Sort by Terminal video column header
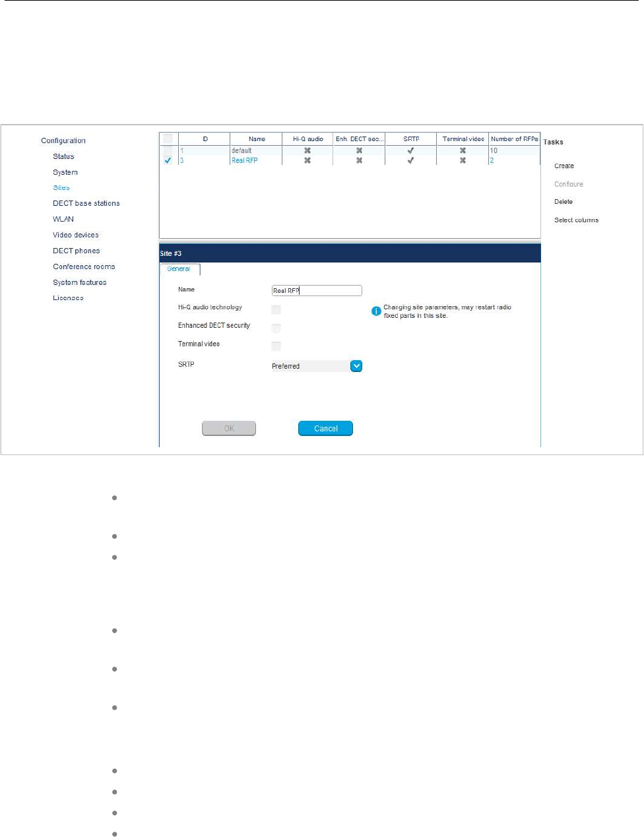Screen dimensions: 644x837 pyautogui.click(x=463, y=139)
